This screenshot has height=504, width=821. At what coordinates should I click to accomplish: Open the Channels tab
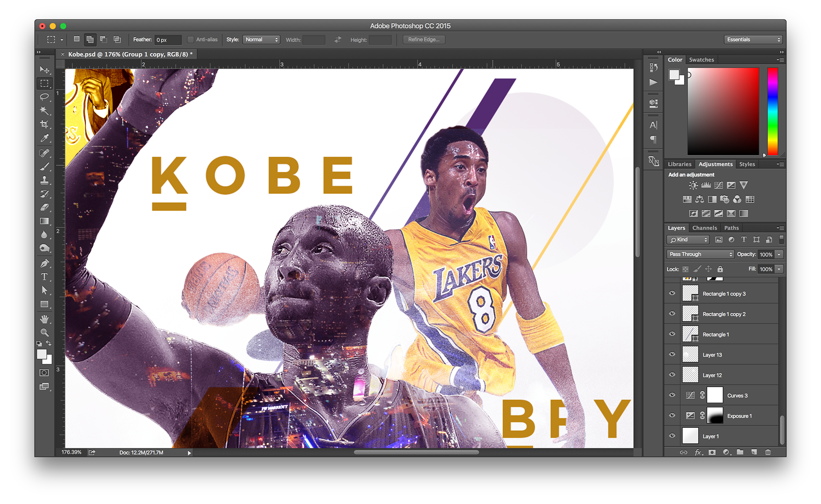point(704,228)
